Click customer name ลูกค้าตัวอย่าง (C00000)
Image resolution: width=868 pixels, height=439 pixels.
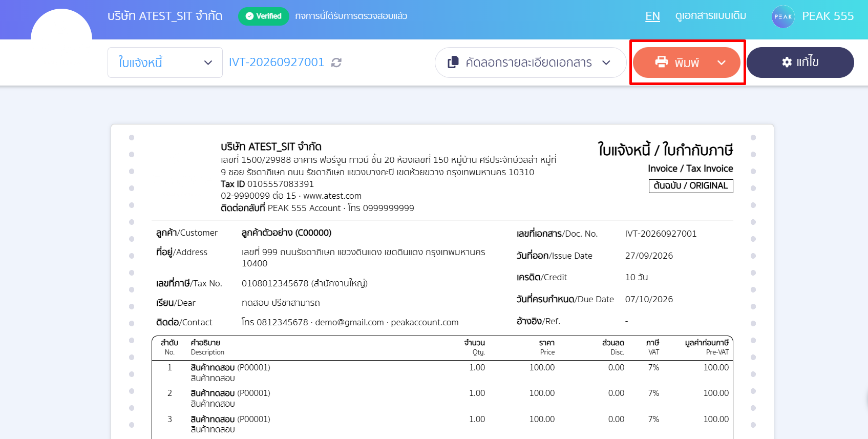pos(286,233)
